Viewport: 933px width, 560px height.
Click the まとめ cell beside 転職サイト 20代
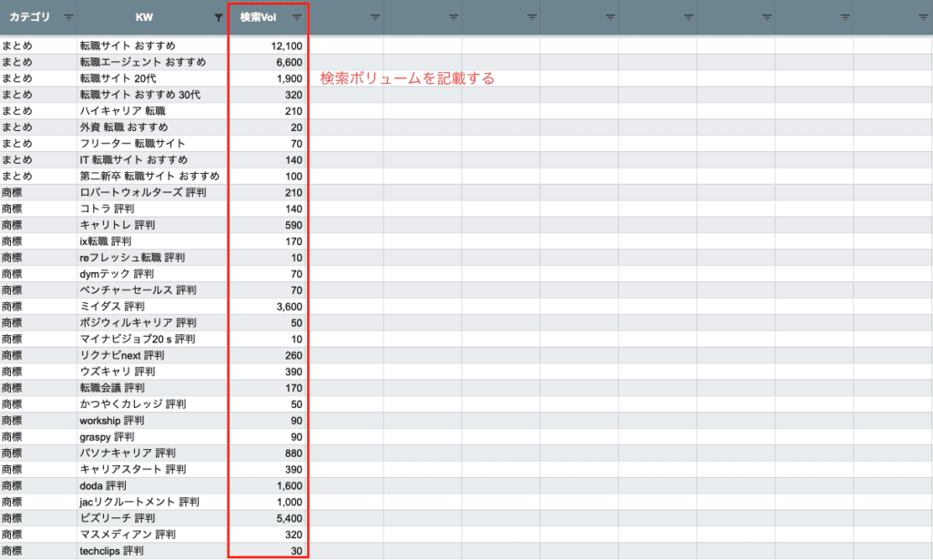tap(38, 78)
